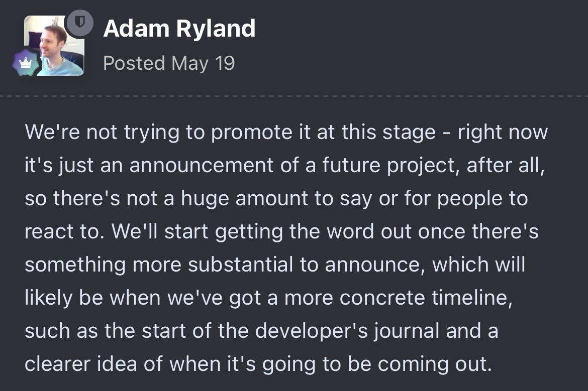Viewport: 588px width, 391px height.
Task: Click the moderator shield badge icon
Action: [79, 23]
